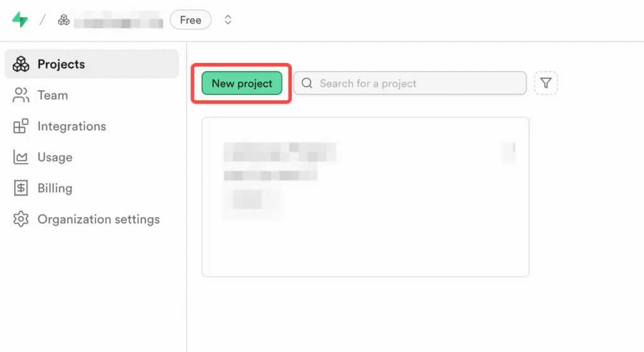
Task: Click the Team people icon
Action: point(21,95)
